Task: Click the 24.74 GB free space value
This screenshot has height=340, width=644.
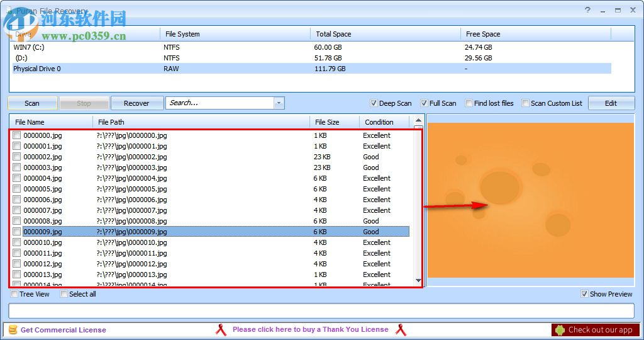Action: point(478,47)
